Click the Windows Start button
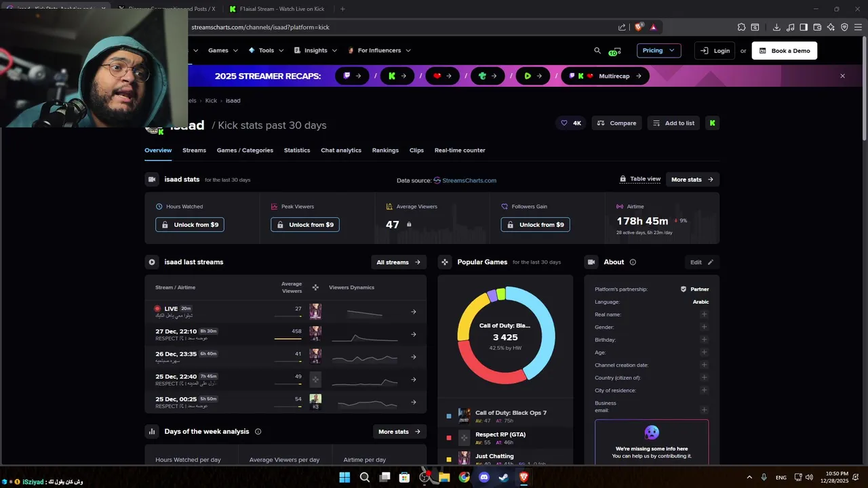This screenshot has height=488, width=868. 344,477
